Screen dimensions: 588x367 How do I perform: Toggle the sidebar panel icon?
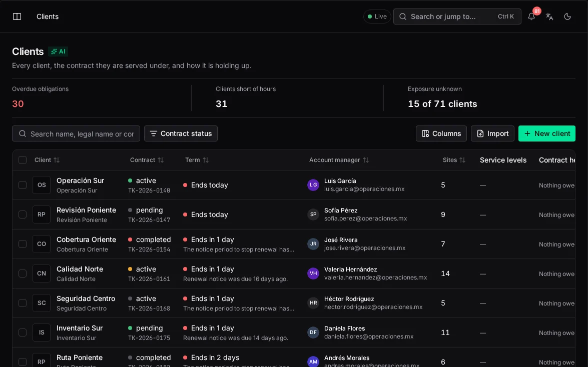click(17, 16)
